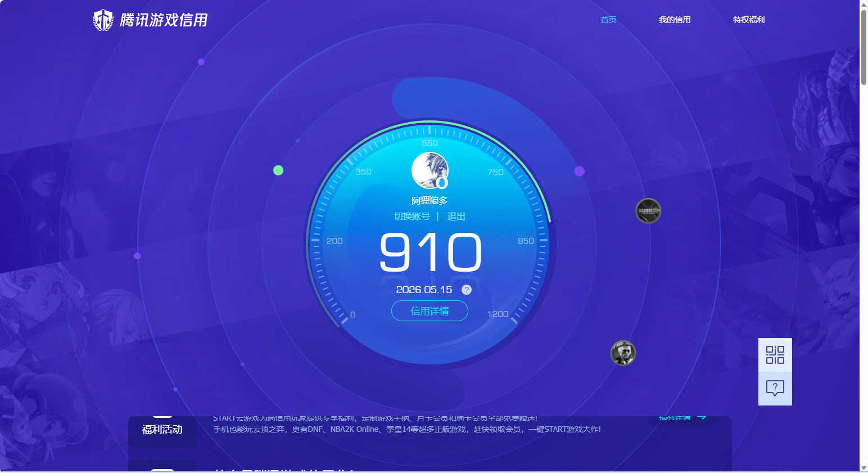This screenshot has height=473, width=868.
Task: Click the 750 gauge label
Action: coord(495,172)
